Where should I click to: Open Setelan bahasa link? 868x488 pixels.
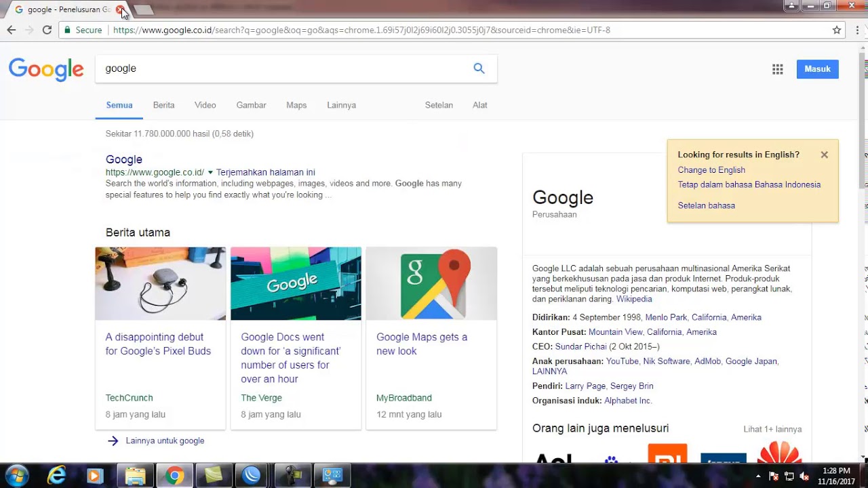(x=707, y=205)
